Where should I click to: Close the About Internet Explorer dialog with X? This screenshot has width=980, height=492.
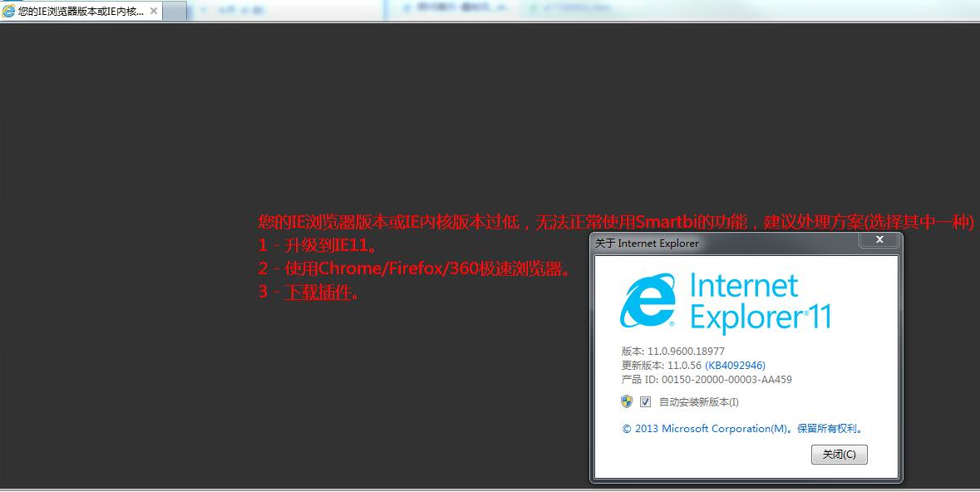pos(879,239)
